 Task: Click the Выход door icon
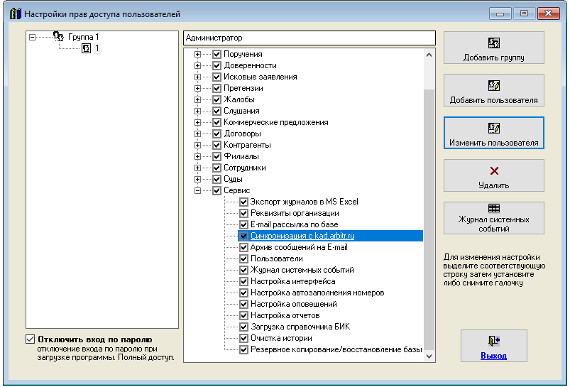click(493, 341)
